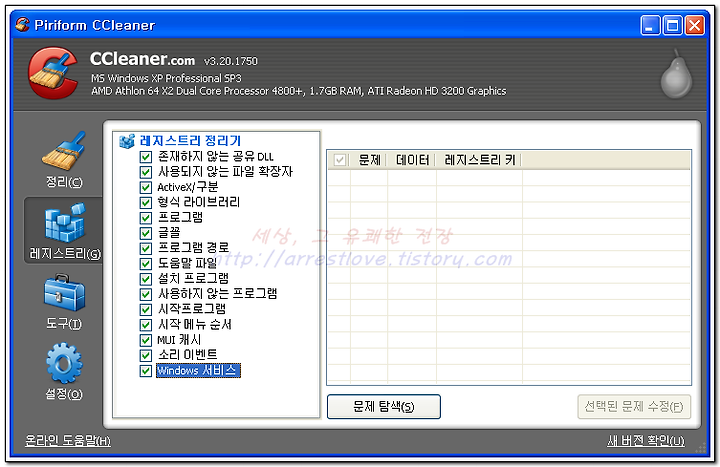This screenshot has width=720, height=467.
Task: Click 새 버전 확인(U) update link
Action: click(x=646, y=441)
